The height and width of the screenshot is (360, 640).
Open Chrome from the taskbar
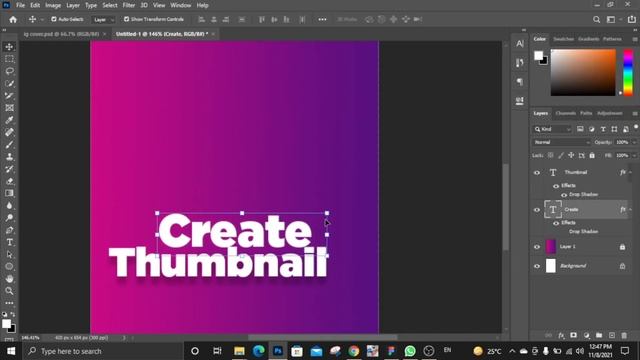pos(353,351)
